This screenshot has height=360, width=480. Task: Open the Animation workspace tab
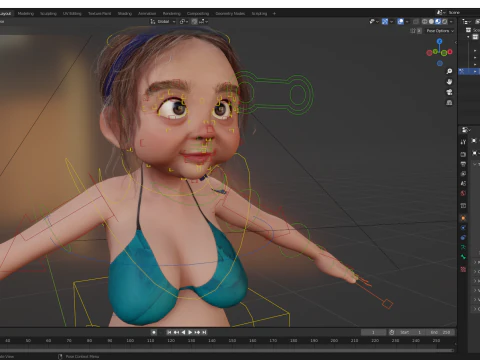pyautogui.click(x=147, y=14)
